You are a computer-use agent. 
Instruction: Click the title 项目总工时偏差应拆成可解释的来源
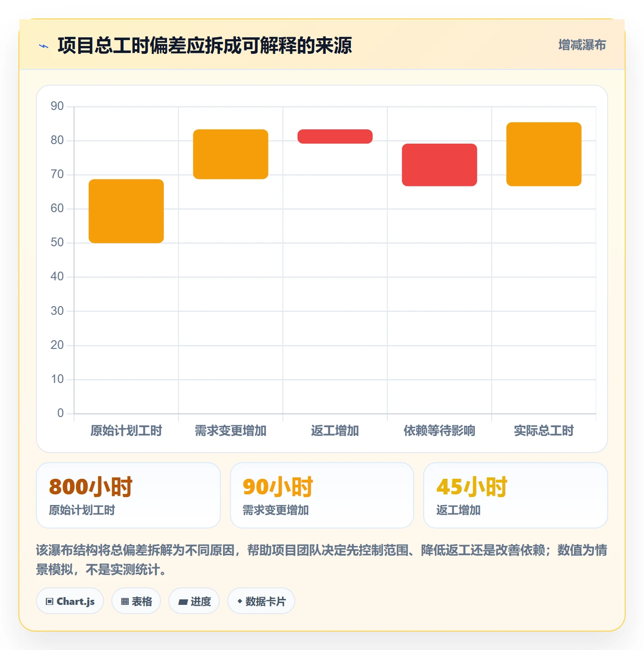[x=205, y=46]
